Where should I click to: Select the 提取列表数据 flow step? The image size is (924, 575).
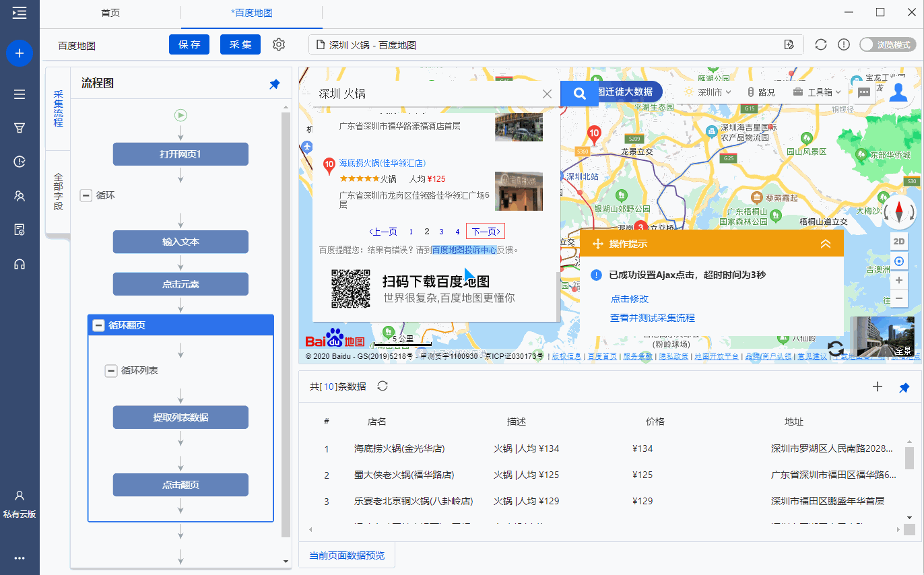180,417
